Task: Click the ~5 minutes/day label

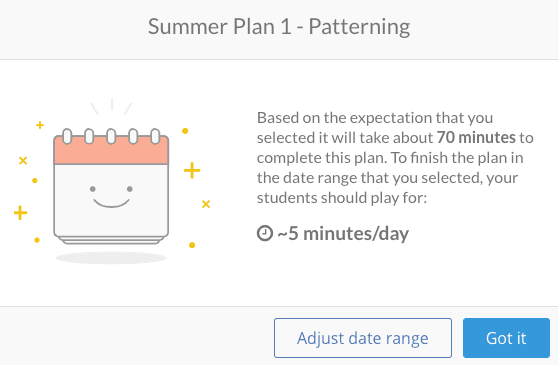Action: click(343, 234)
